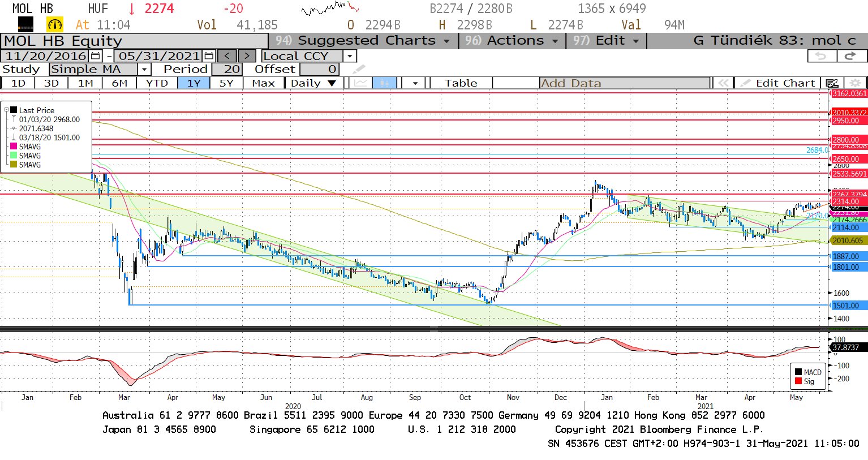The image size is (868, 460).
Task: Click the MOL HB Equity security field
Action: click(x=134, y=41)
